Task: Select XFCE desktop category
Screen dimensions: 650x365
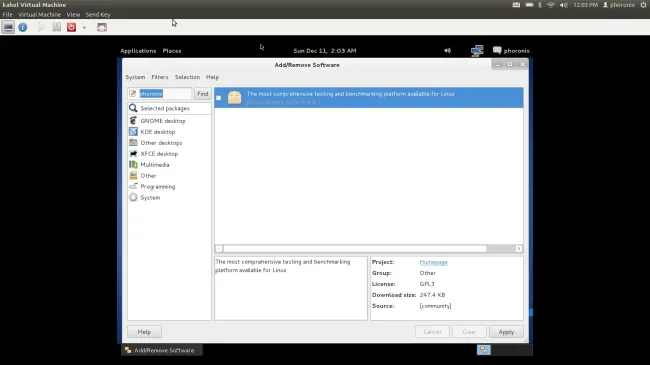Action: (x=169, y=154)
